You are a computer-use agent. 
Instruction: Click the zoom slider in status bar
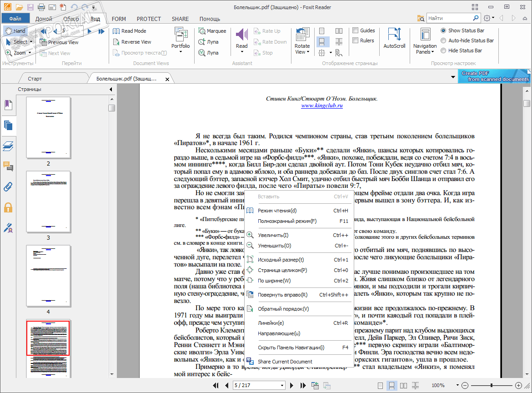pyautogui.click(x=491, y=386)
